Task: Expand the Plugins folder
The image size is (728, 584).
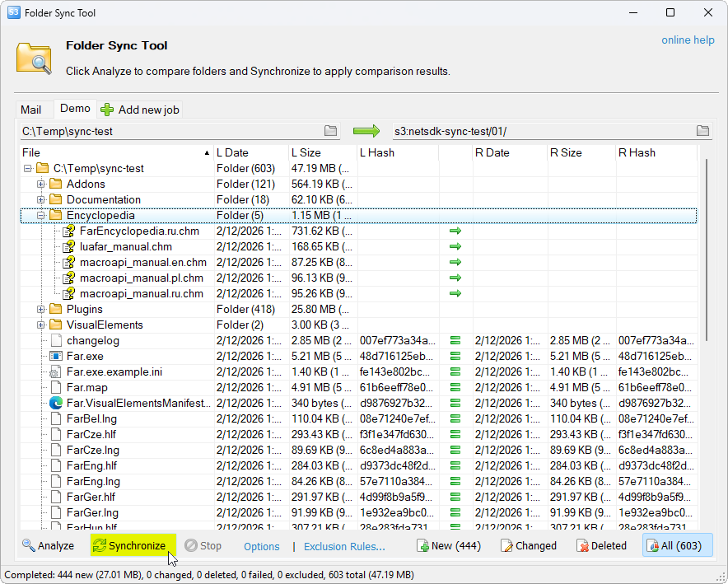Action: coord(41,310)
